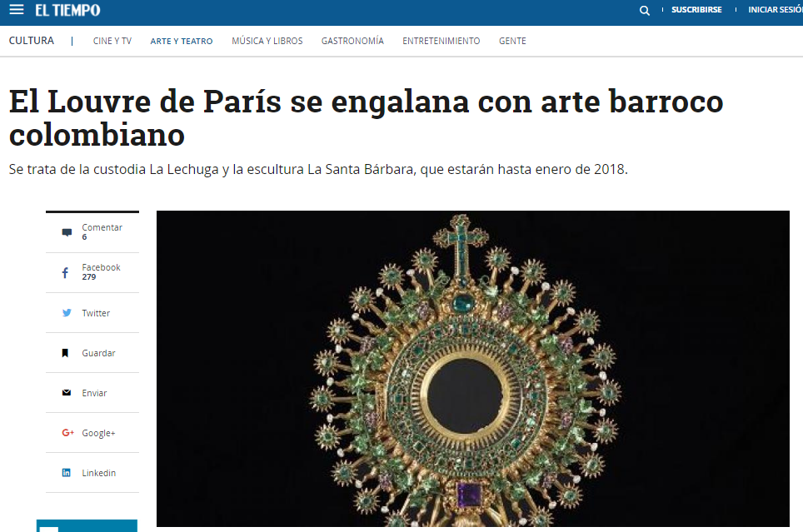Click the Suscribirse link
This screenshot has height=532, width=803.
tap(696, 10)
